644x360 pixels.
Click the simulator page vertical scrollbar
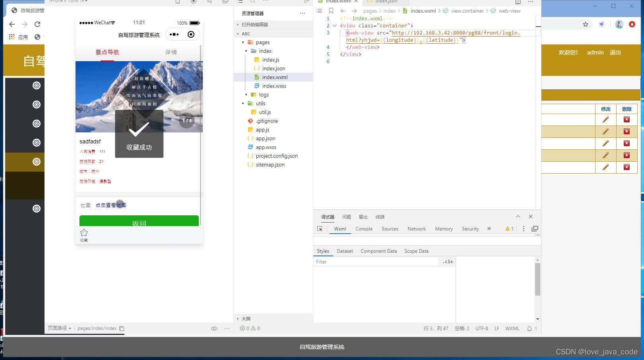click(201, 135)
